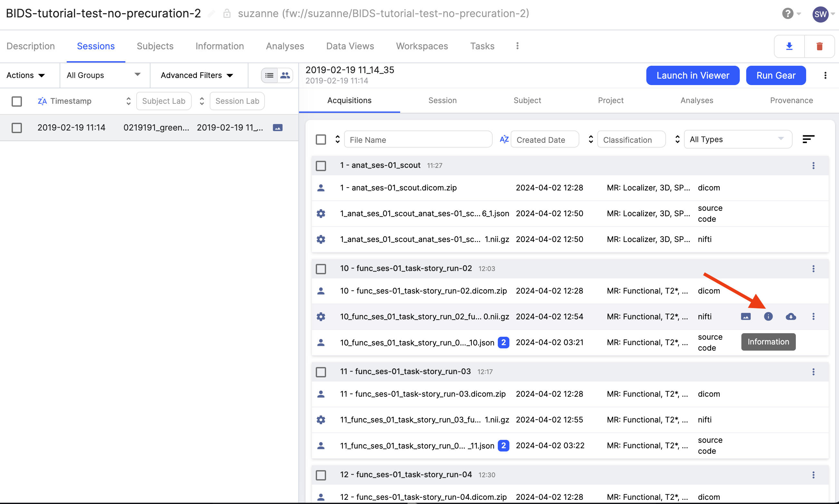Viewport: 839px width, 504px height.
Task: Click sort arrows left of File Name field
Action: [x=337, y=139]
